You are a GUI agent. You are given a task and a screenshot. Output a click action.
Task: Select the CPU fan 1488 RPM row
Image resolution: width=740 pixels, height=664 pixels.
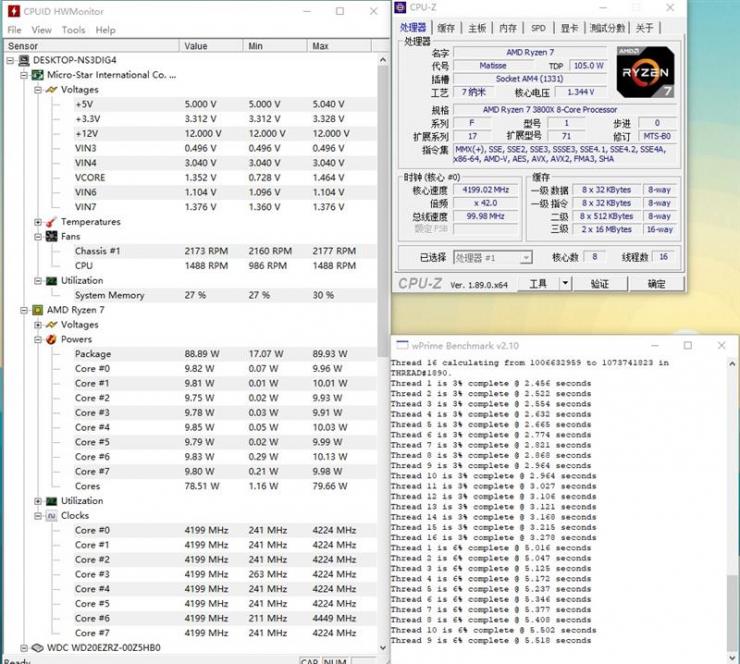[x=225, y=266]
